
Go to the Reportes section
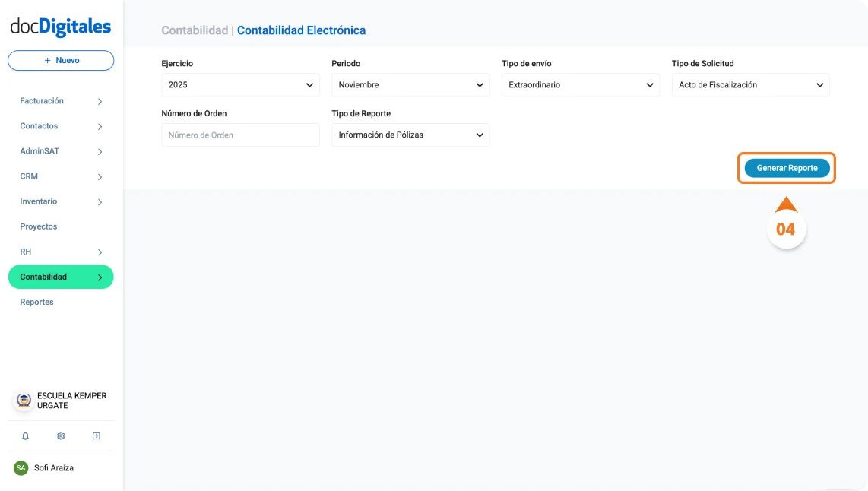pos(36,302)
